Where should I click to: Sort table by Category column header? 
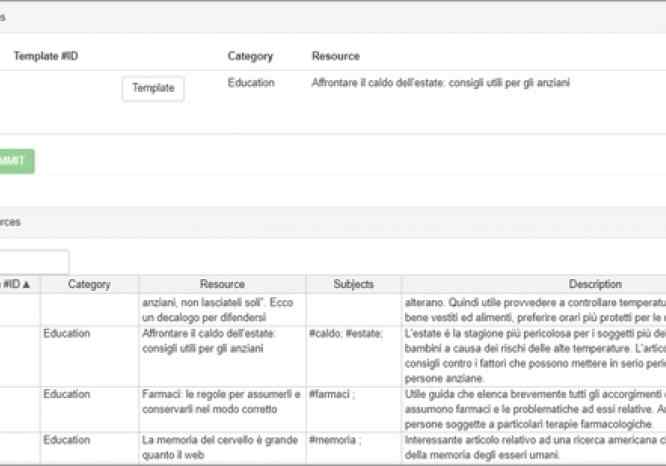click(x=89, y=285)
